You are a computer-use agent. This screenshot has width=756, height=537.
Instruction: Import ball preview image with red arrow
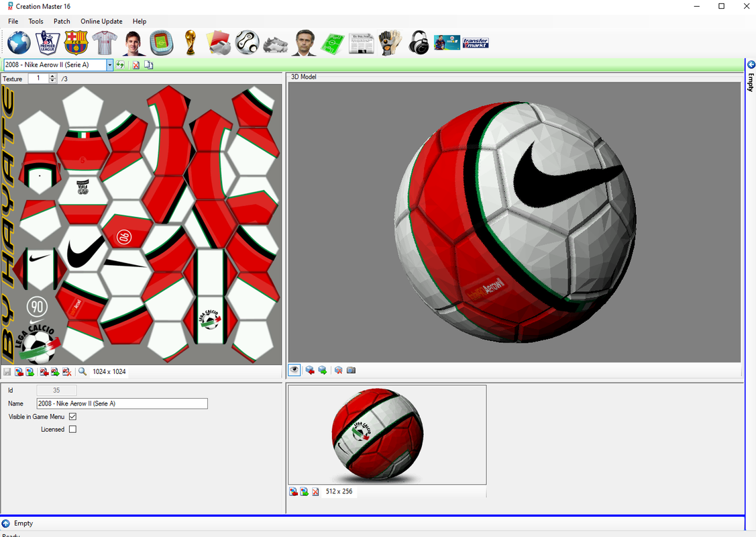coord(293,491)
